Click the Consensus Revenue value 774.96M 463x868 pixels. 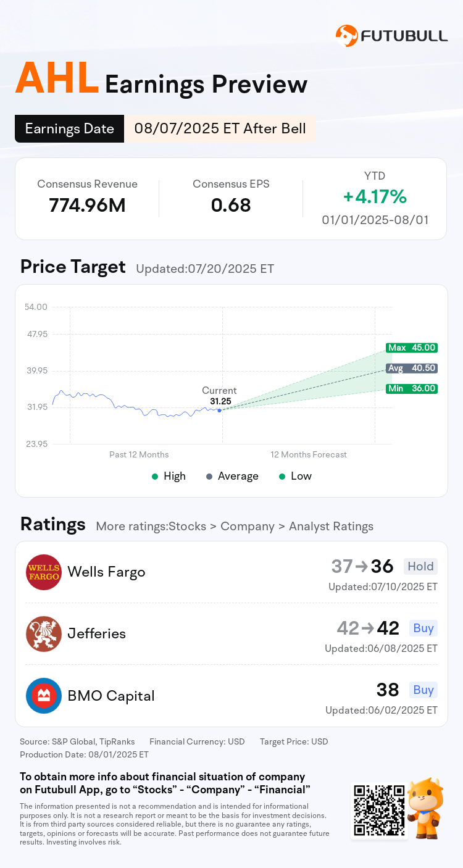87,205
